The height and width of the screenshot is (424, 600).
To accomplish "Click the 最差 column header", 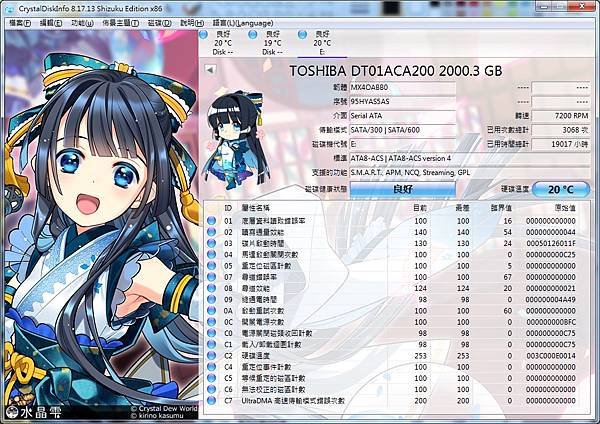I will (462, 208).
